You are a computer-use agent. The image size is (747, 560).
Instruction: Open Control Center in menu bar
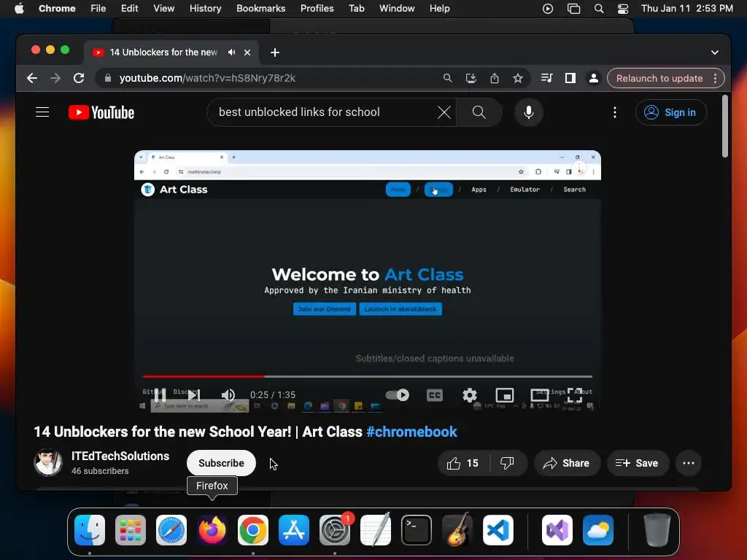[623, 9]
